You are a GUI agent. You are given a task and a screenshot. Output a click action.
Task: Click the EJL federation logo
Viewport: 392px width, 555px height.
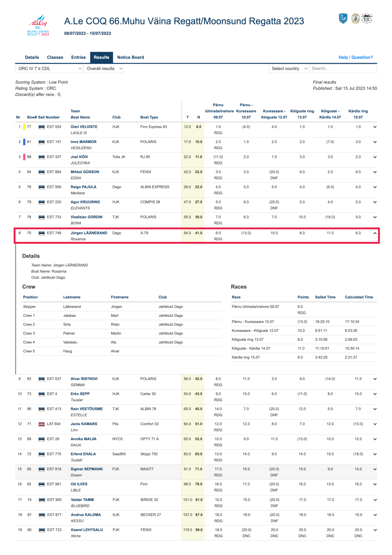(367, 19)
